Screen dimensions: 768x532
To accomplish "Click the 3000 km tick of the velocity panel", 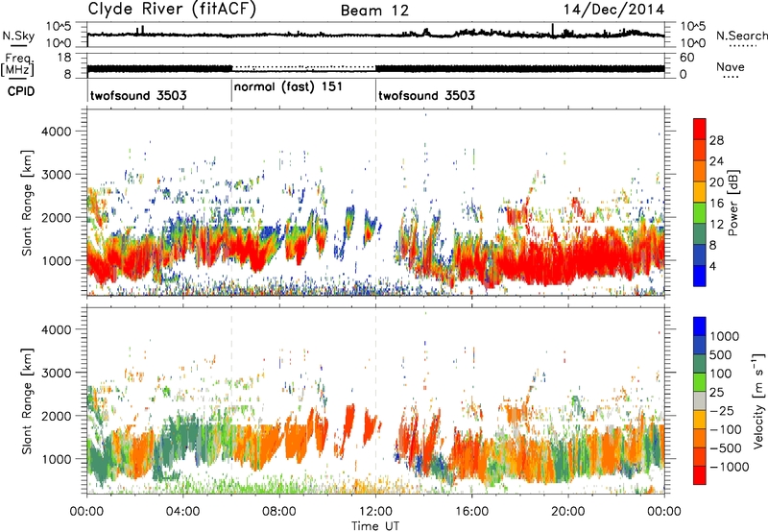I will [56, 373].
